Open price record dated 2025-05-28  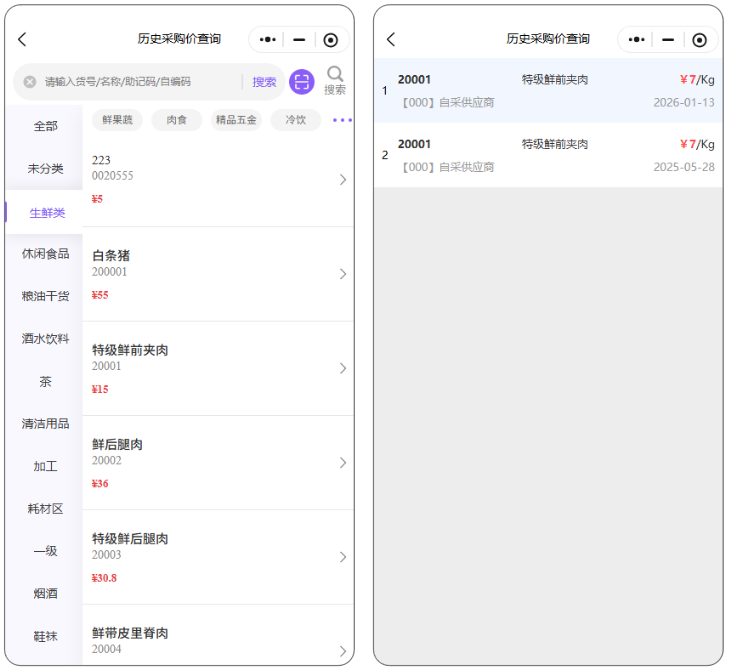[x=548, y=155]
